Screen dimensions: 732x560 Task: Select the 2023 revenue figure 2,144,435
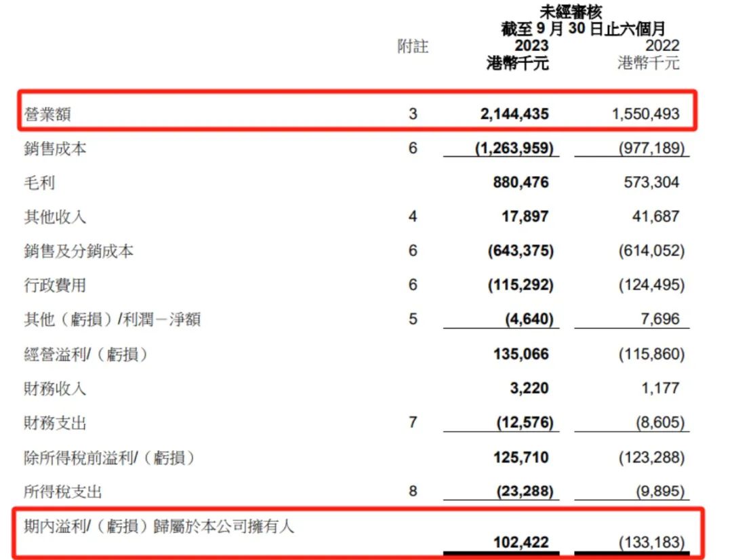coord(514,114)
